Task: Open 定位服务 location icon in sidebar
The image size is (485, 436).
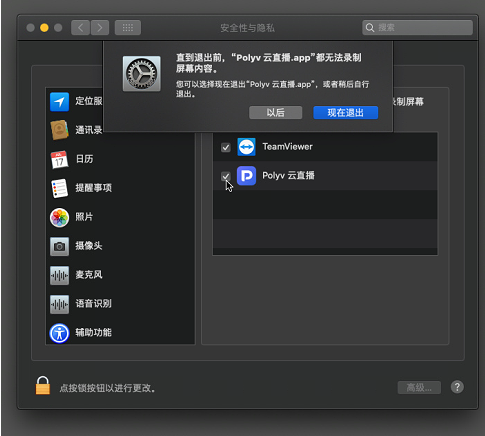Action: click(x=59, y=102)
